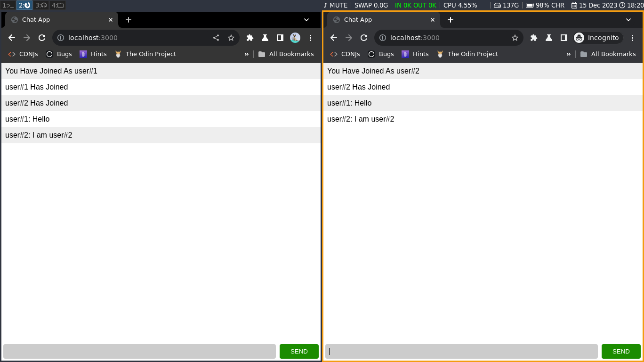Expand the tab search chevron in left window
The height and width of the screenshot is (362, 644).
tap(306, 20)
